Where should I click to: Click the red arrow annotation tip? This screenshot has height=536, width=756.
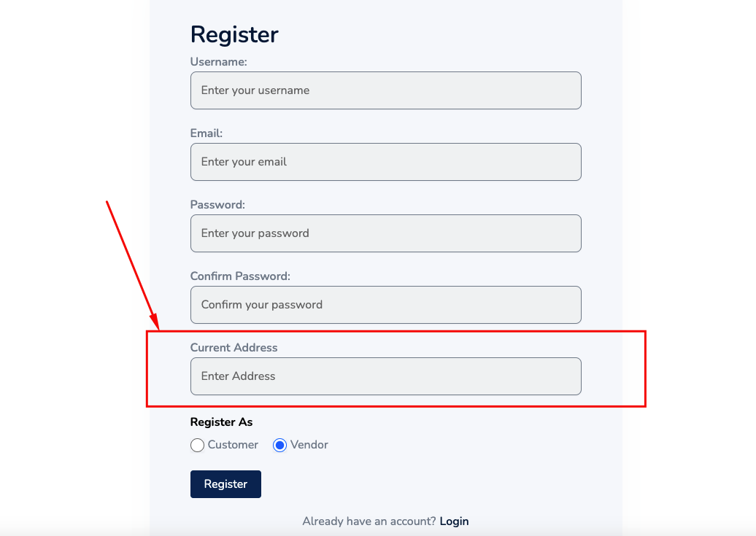coord(156,327)
